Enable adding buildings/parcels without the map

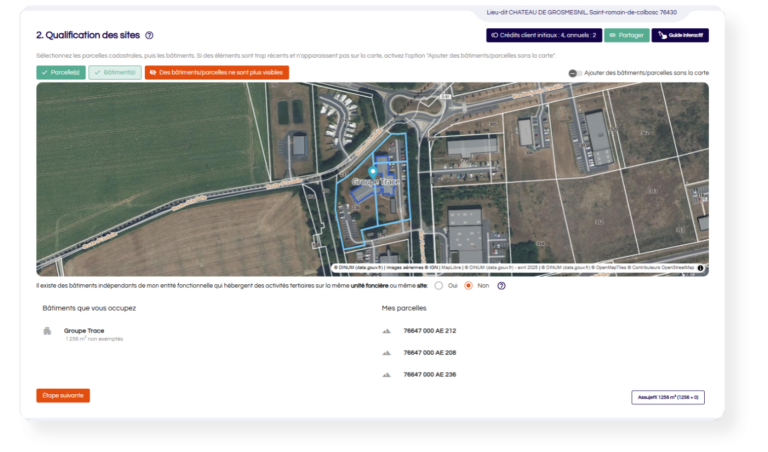[x=574, y=73]
